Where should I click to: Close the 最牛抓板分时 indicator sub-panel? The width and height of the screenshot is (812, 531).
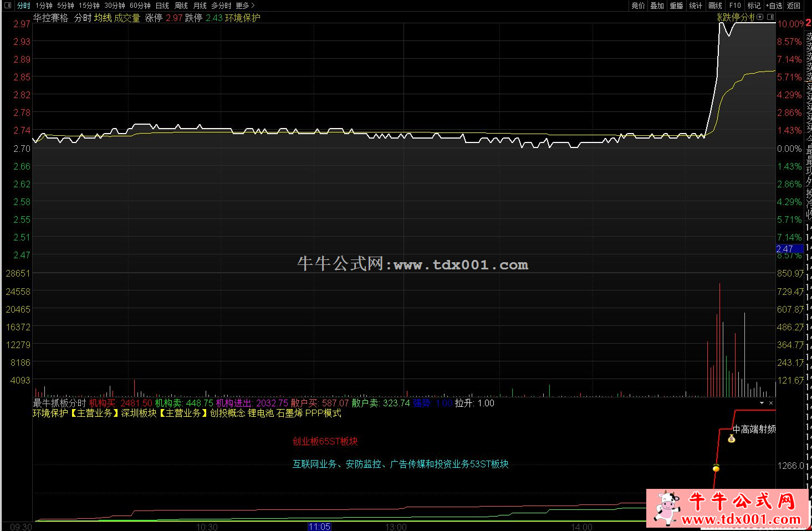(x=771, y=403)
